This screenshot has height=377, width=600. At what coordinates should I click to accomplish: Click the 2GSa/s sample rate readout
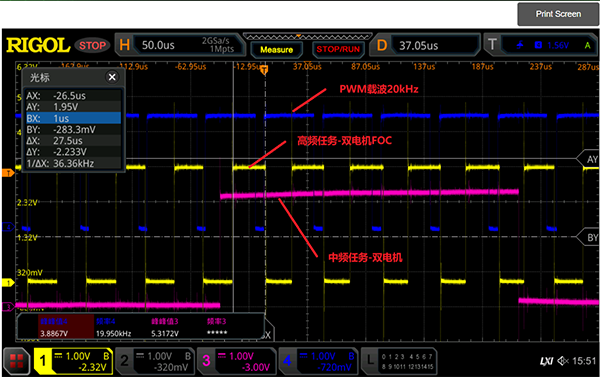coord(216,41)
